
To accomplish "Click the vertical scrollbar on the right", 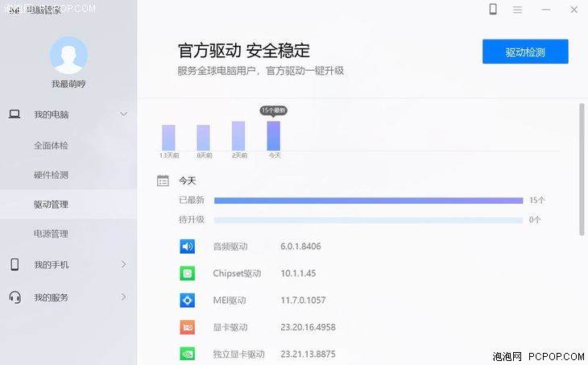I will coord(582,169).
